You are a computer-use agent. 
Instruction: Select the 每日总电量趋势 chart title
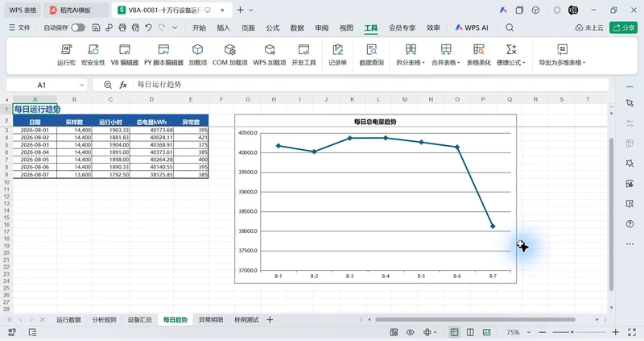(x=375, y=122)
